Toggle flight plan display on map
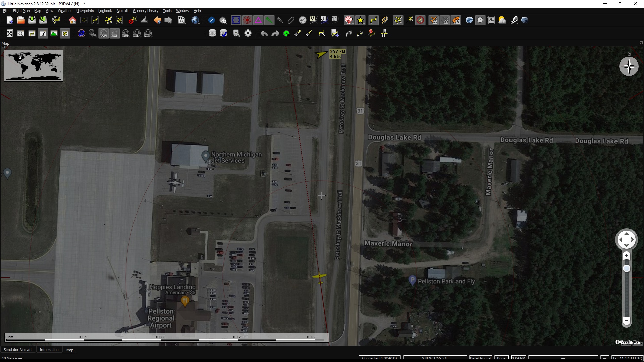644x362 pixels. (x=373, y=20)
